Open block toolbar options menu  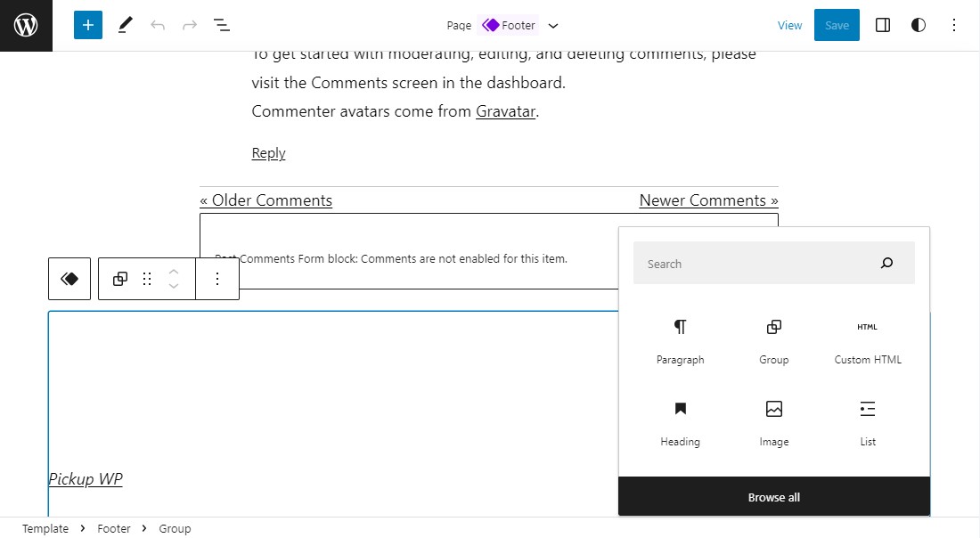(x=216, y=279)
